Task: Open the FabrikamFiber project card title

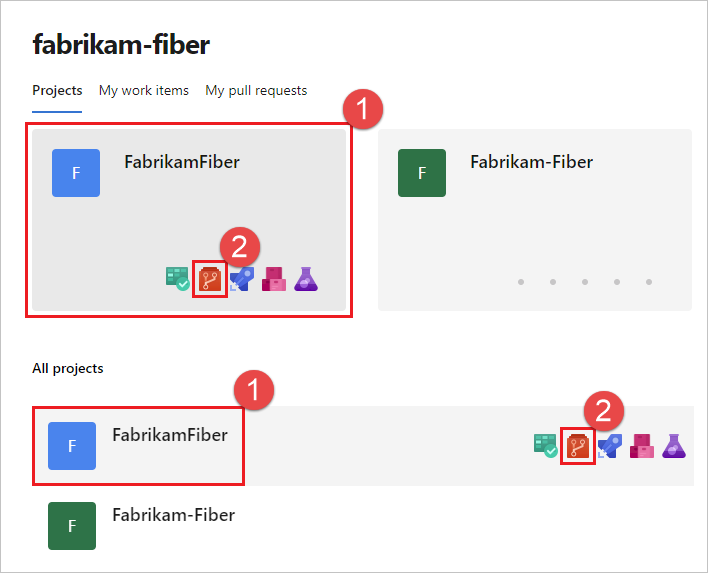Action: (x=182, y=161)
